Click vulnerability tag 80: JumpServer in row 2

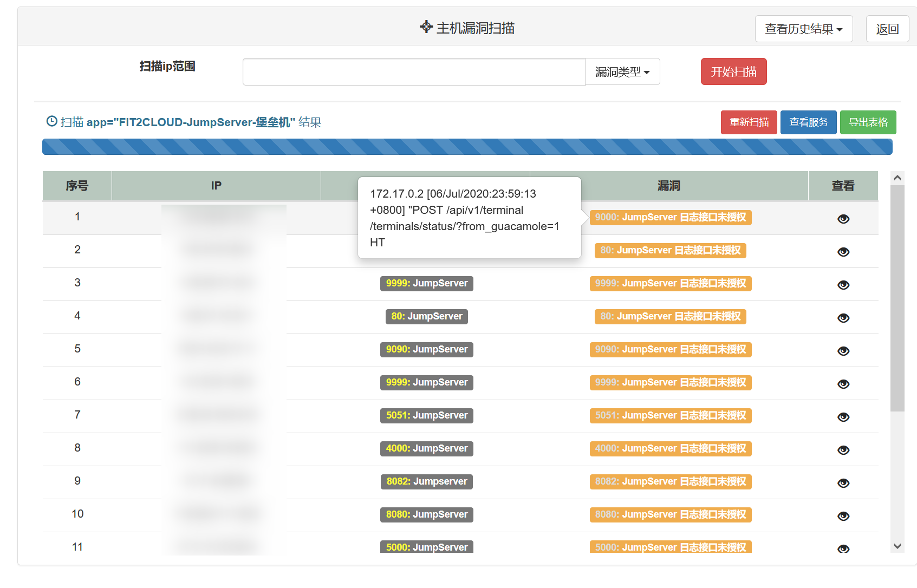click(671, 250)
